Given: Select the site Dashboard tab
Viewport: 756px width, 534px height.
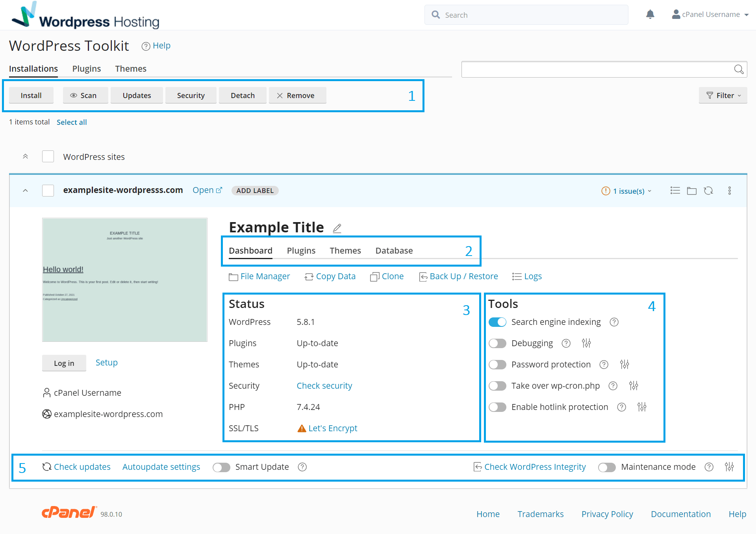Looking at the screenshot, I should 250,251.
